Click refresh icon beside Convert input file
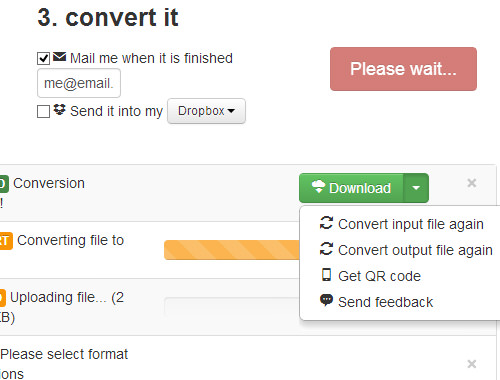The width and height of the screenshot is (500, 380). (326, 223)
